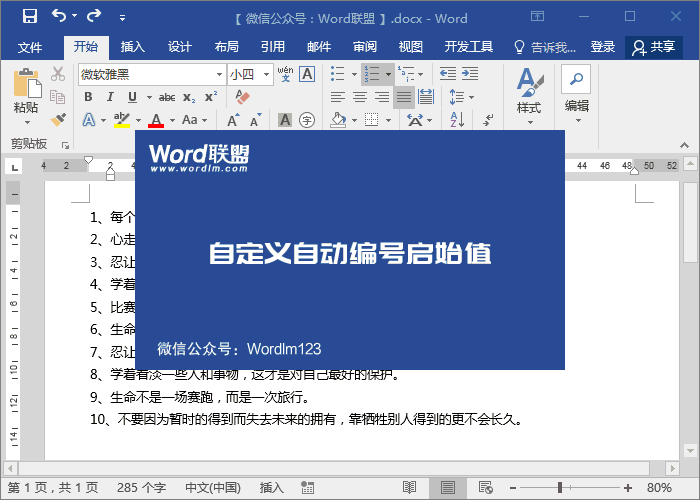
Task: Collapse the ribbon with the chevron
Action: click(x=684, y=144)
